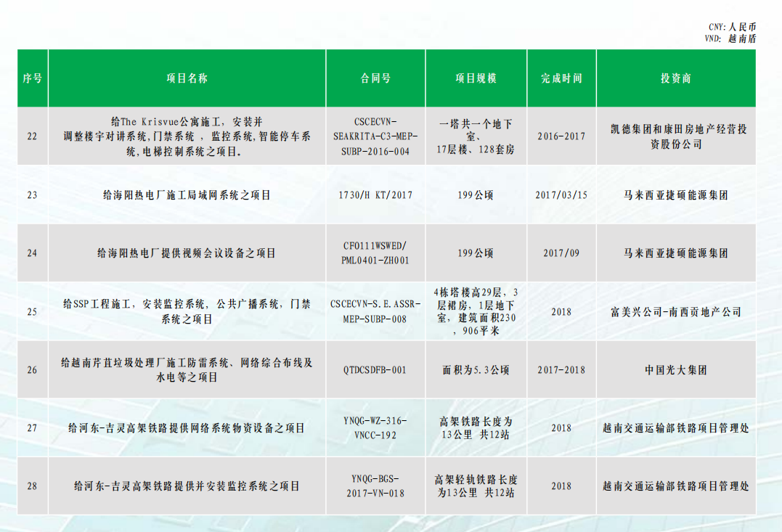Select the 2017/03/15 completion date cell
782x532 pixels.
(x=561, y=195)
